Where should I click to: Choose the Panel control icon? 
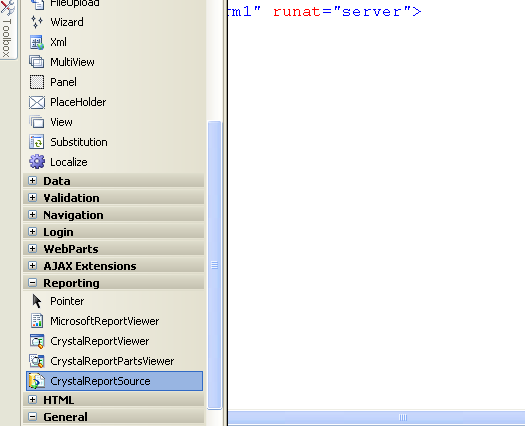[x=37, y=82]
